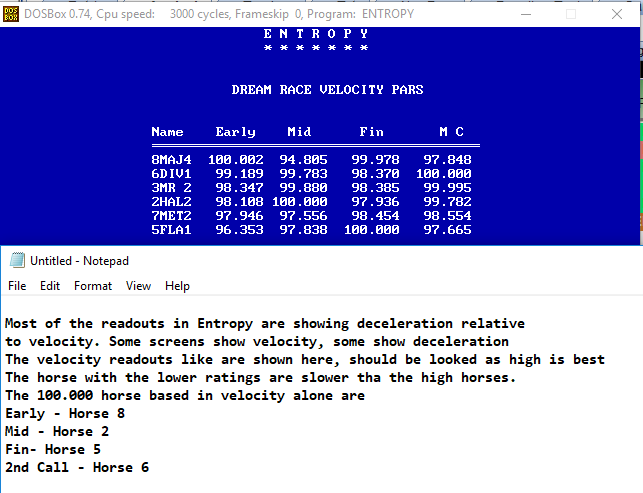Click the 96.353 Early value

click(x=239, y=229)
